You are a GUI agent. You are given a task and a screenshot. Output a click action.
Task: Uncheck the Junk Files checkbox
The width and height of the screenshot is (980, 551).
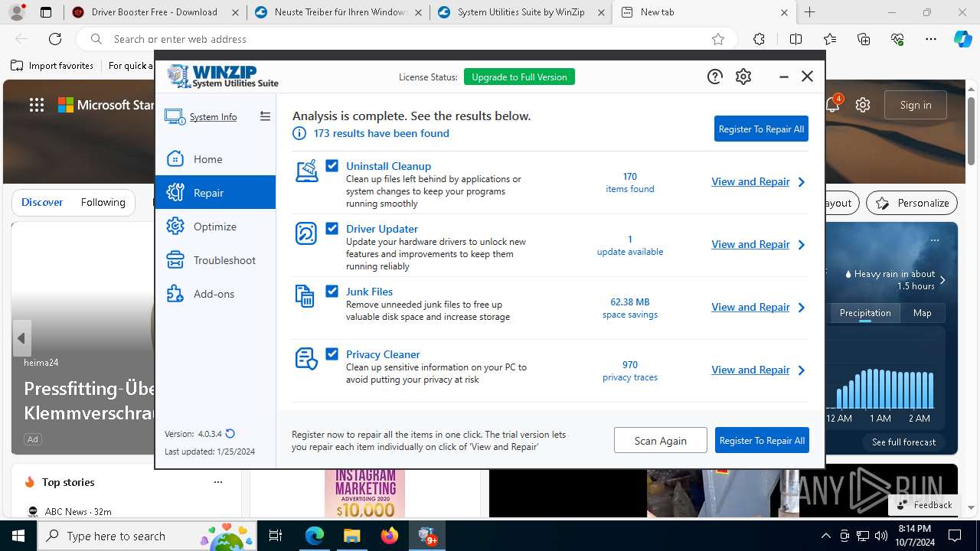pos(332,291)
